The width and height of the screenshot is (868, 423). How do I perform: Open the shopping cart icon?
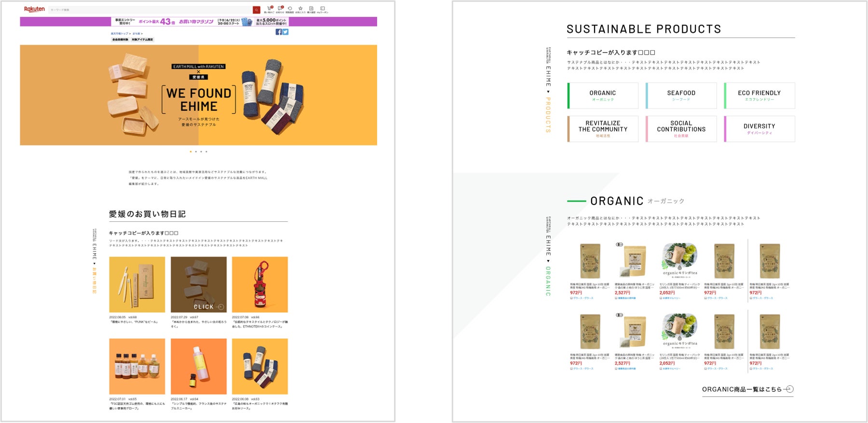tap(270, 9)
